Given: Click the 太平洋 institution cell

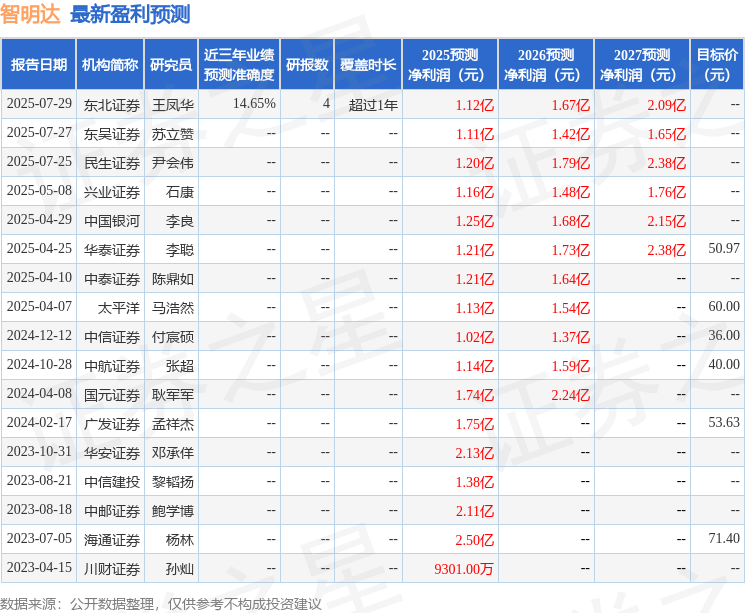Looking at the screenshot, I should [119, 308].
